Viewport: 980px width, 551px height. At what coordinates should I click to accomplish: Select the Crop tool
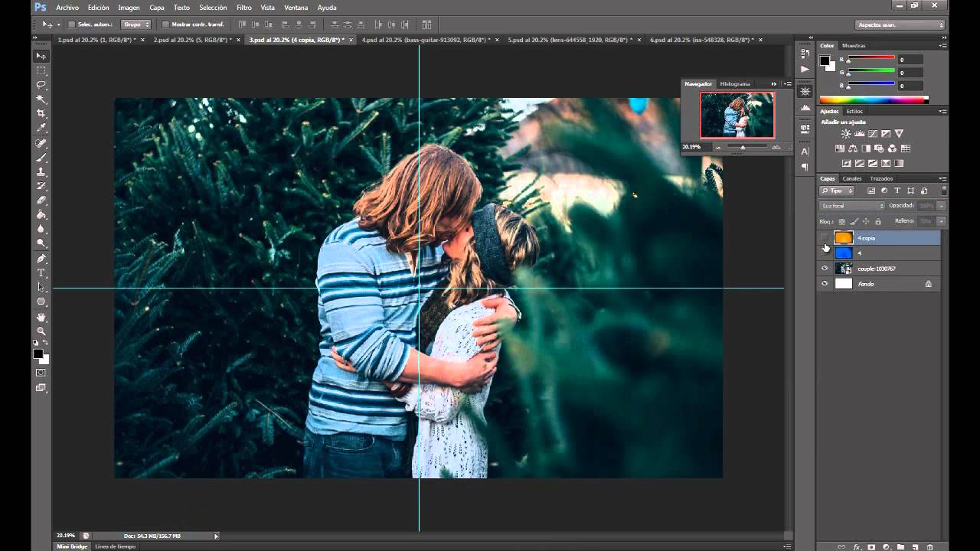41,113
